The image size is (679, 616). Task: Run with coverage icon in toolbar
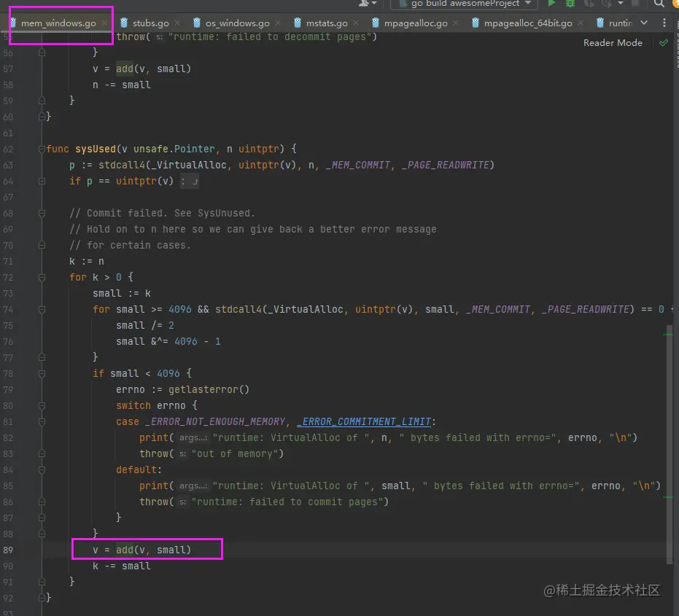589,4
